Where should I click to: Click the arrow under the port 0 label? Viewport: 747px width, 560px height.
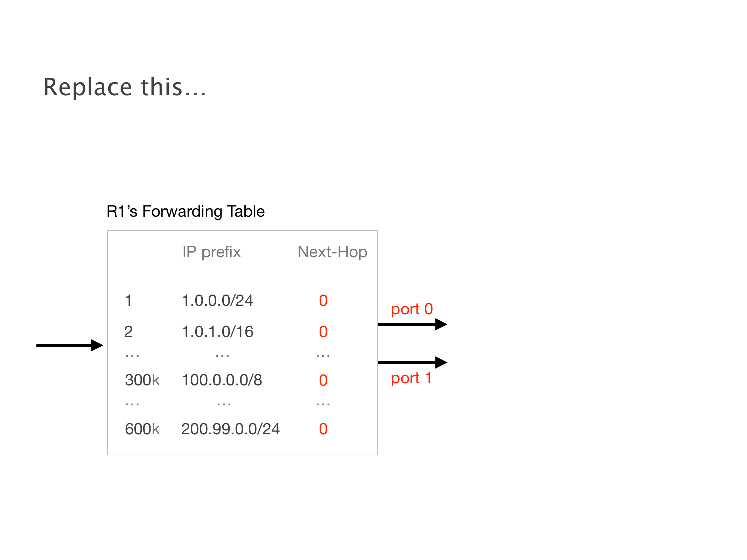412,324
